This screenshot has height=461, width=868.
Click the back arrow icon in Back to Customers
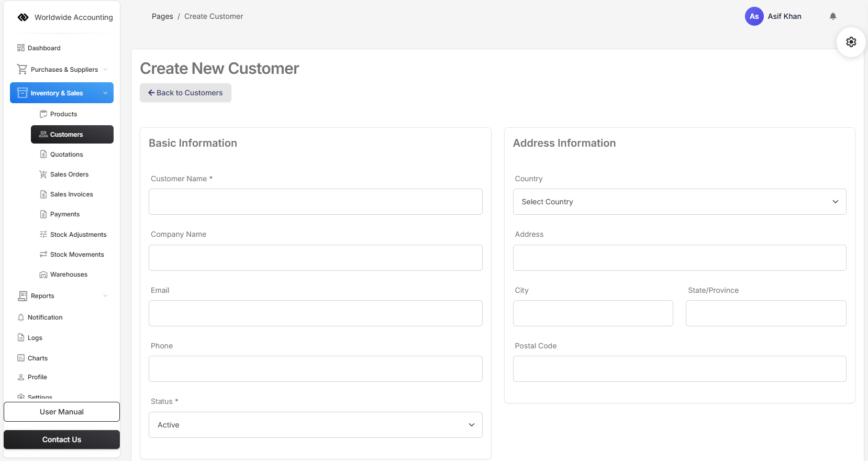tap(151, 93)
